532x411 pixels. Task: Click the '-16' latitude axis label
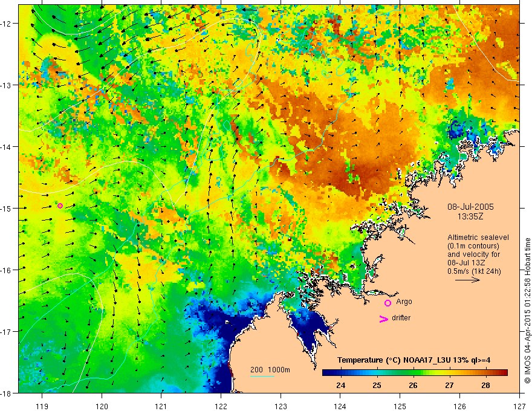coord(7,270)
